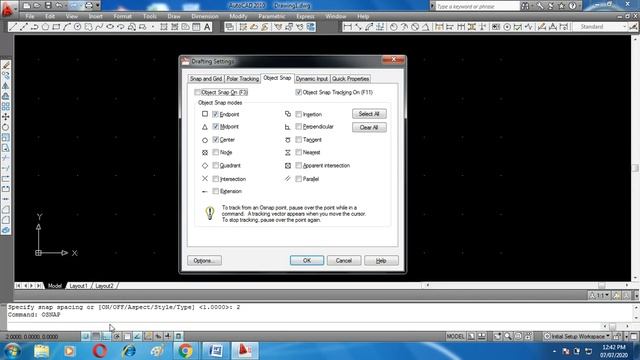Click the Windows Start orb
Screen dimensions: 640x360
pyautogui.click(x=12, y=351)
